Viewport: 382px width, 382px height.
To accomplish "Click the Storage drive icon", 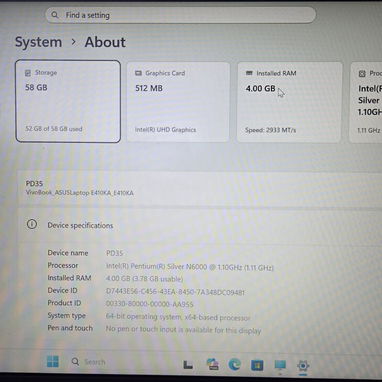I will click(28, 73).
